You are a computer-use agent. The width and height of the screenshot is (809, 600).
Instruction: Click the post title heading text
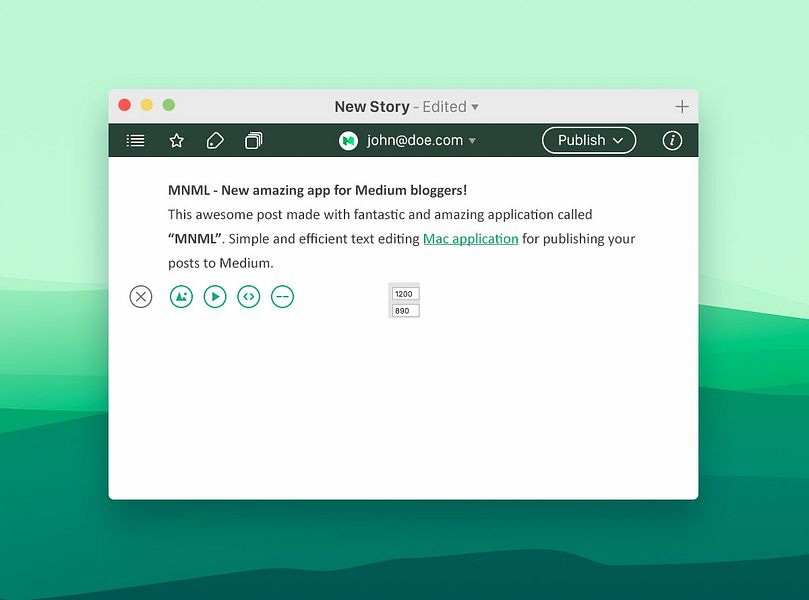tap(317, 190)
